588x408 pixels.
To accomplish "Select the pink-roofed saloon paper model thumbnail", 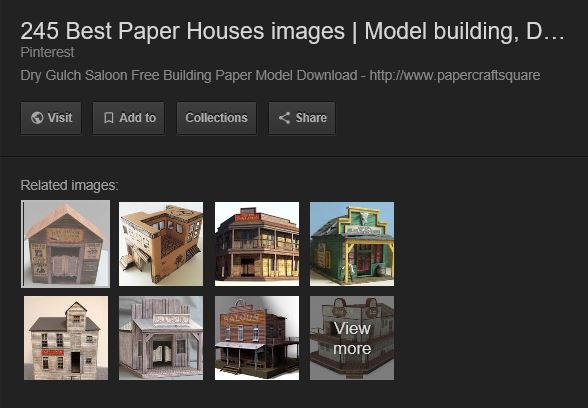I will (x=66, y=244).
